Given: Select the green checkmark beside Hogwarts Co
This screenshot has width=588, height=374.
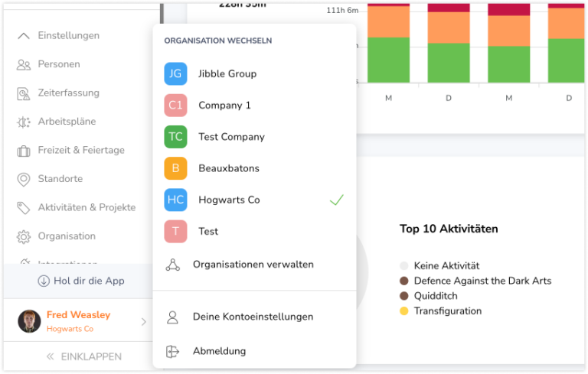Looking at the screenshot, I should click(336, 200).
